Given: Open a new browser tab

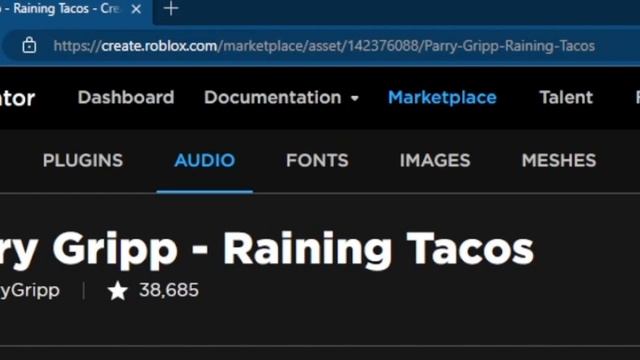Looking at the screenshot, I should click(171, 8).
